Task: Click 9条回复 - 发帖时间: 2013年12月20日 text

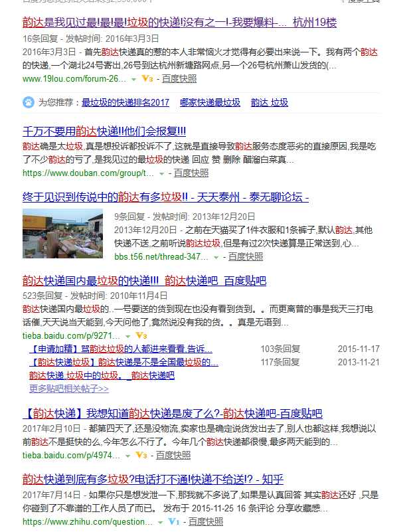Action: (x=185, y=217)
